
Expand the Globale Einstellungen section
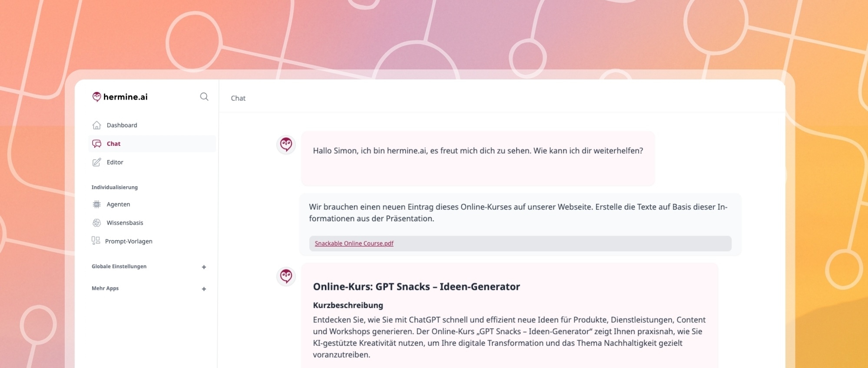204,267
